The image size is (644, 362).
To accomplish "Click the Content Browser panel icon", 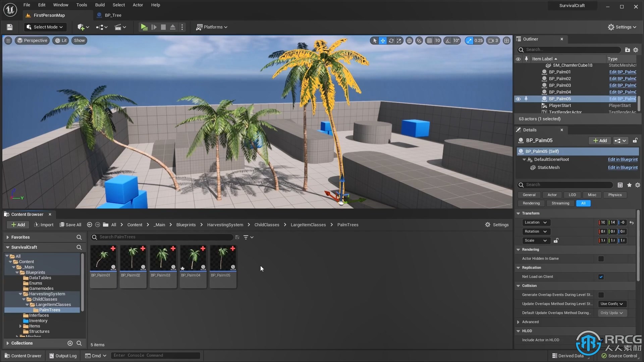I will coord(7,214).
